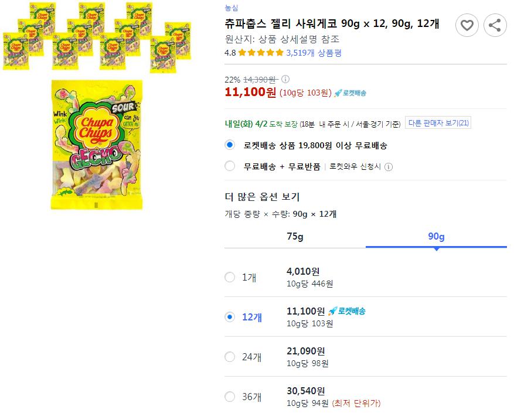Select 로켓배송 19,800원 이상 무료배송 option
The height and width of the screenshot is (420, 514).
point(230,145)
